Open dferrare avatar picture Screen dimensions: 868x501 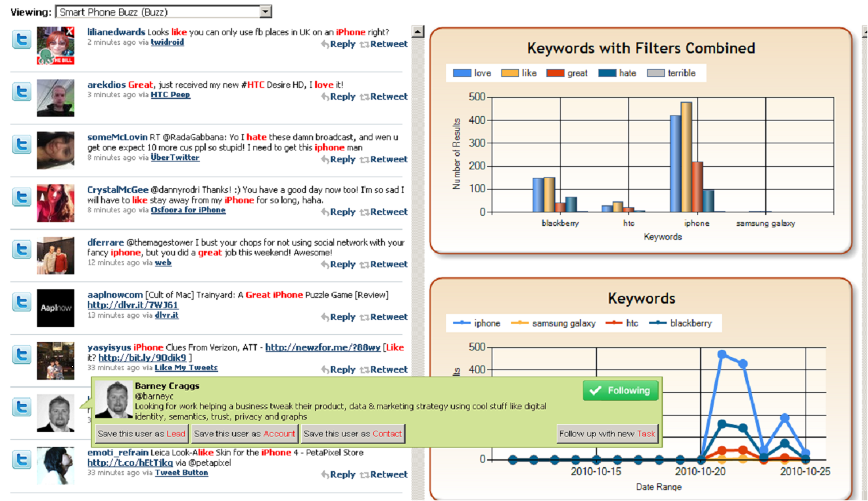[55, 256]
